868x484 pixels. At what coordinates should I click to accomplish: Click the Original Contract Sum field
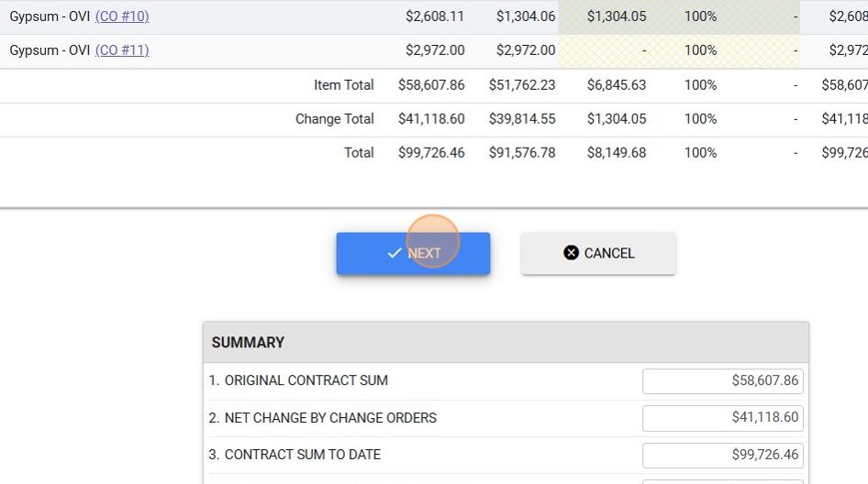point(722,380)
